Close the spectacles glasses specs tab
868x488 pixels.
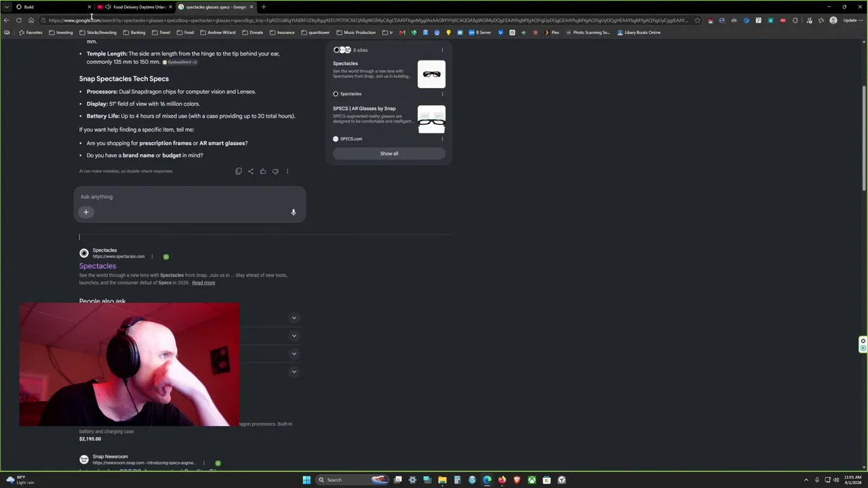pyautogui.click(x=252, y=7)
